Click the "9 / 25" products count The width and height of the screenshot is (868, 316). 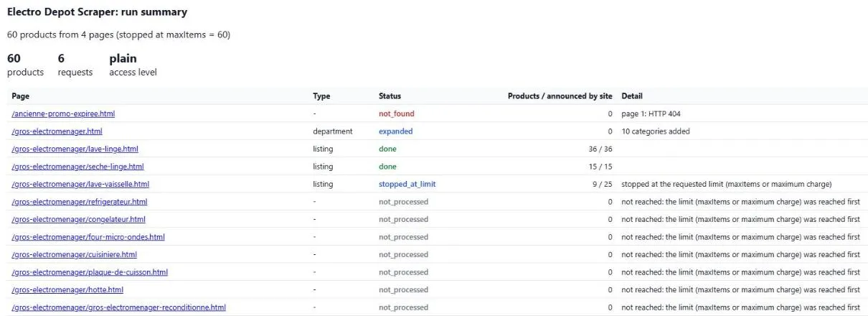click(x=603, y=184)
